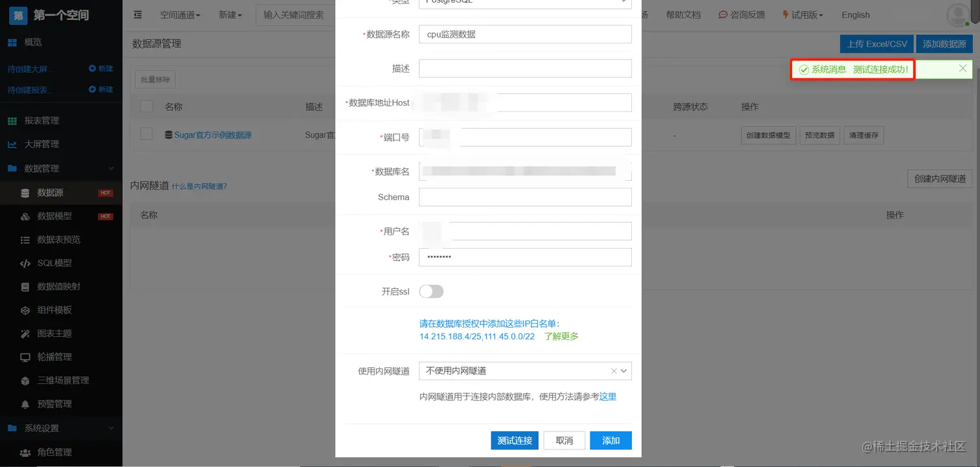Open the 使用内网隧道 dropdown
The image size is (980, 467).
(525, 370)
